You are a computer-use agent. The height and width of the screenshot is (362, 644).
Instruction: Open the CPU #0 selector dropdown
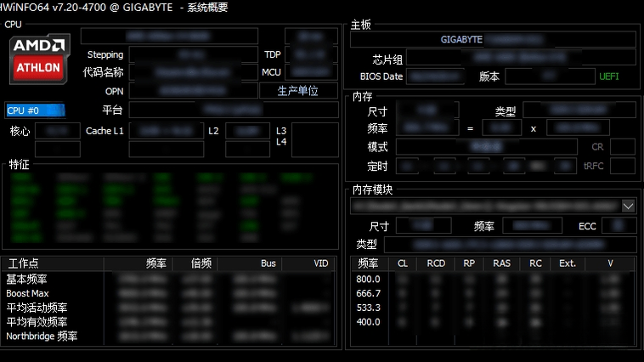coord(36,110)
